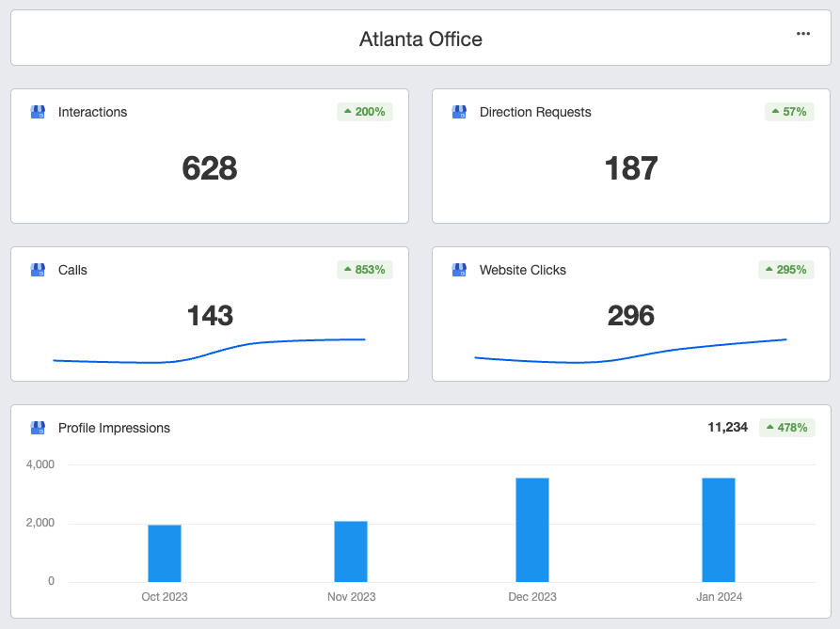Open the three-dot menu beside Atlanta Office
The image size is (840, 629).
pos(803,34)
